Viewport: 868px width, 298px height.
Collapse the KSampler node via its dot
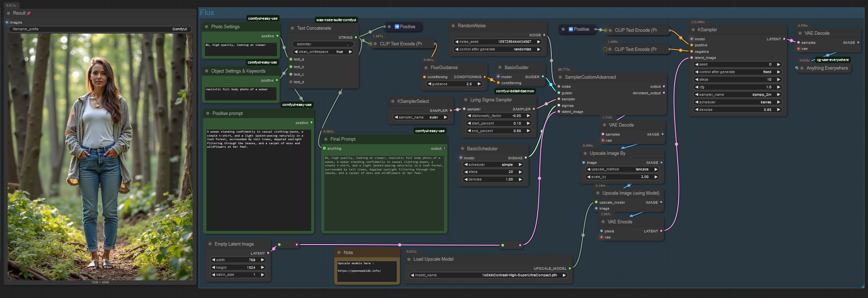(693, 30)
